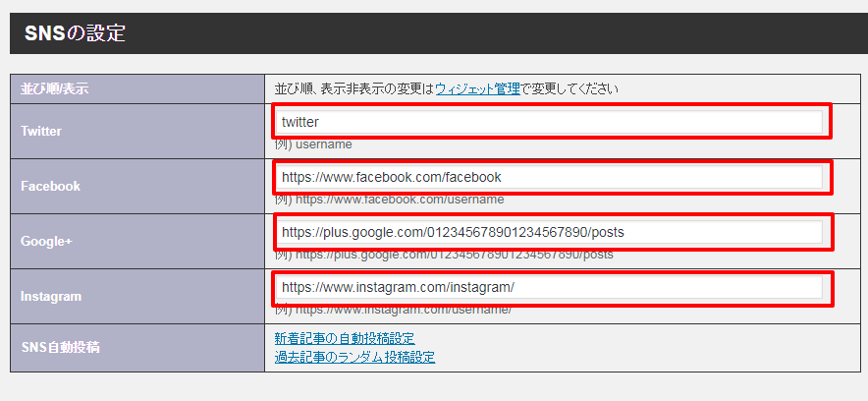Image resolution: width=868 pixels, height=401 pixels.
Task: Click the '例) username' hint under Twitter
Action: pos(313,144)
